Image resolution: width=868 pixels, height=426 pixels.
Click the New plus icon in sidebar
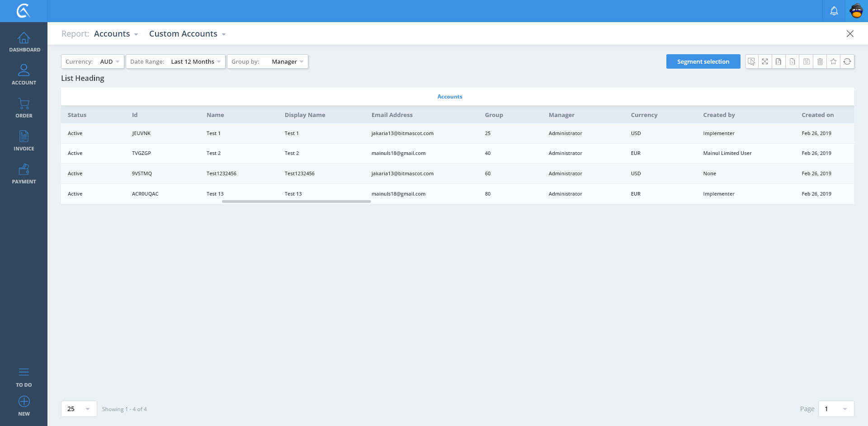click(x=24, y=406)
